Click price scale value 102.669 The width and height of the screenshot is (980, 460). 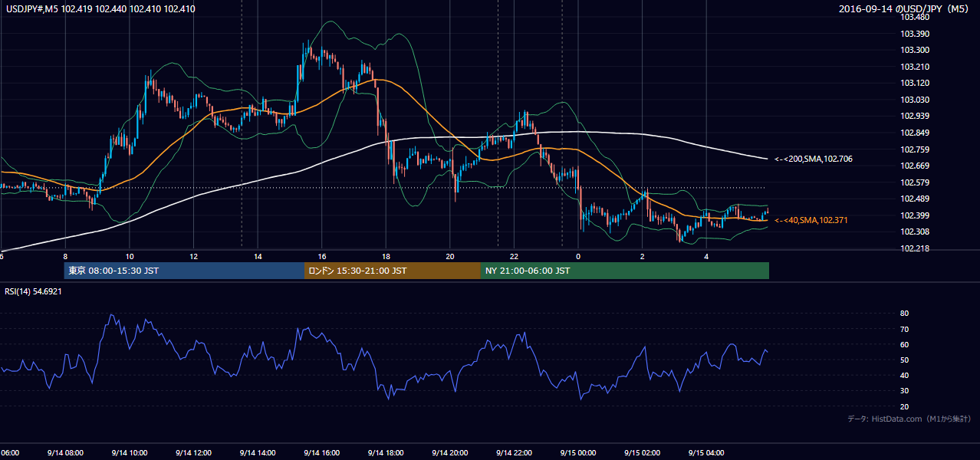914,166
